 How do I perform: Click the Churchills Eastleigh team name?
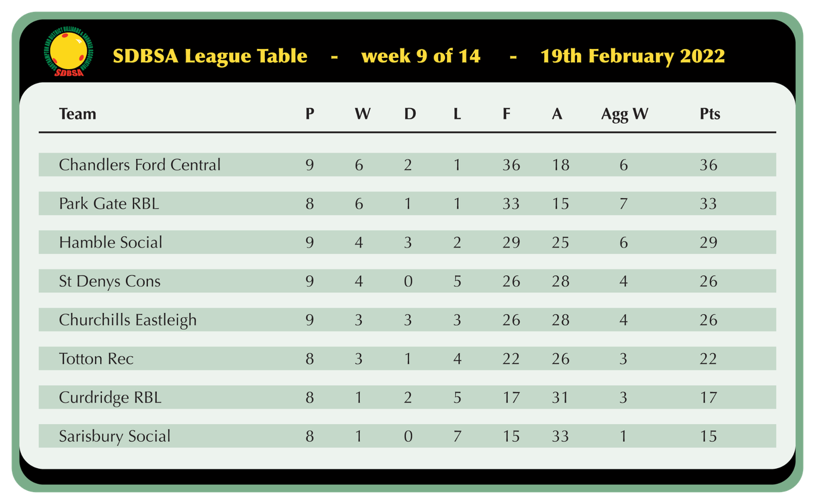pyautogui.click(x=128, y=320)
